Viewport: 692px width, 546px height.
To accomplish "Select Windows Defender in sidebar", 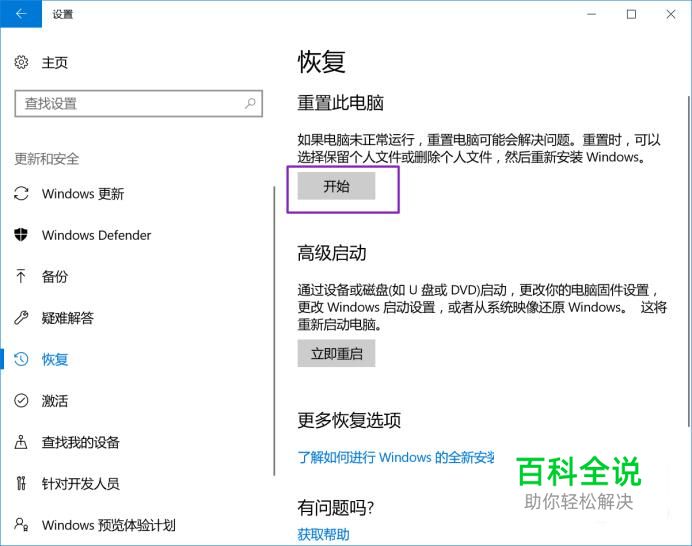I will (x=96, y=235).
